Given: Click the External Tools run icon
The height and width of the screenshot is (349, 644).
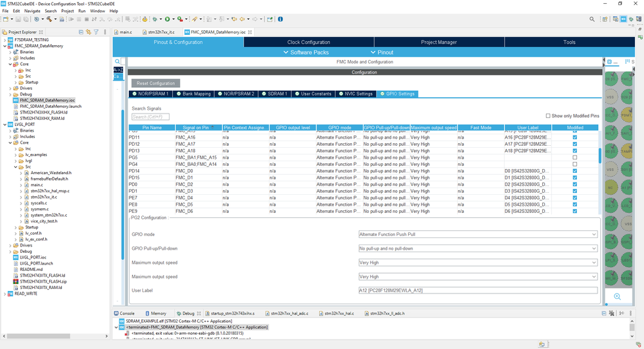Looking at the screenshot, I should 180,19.
